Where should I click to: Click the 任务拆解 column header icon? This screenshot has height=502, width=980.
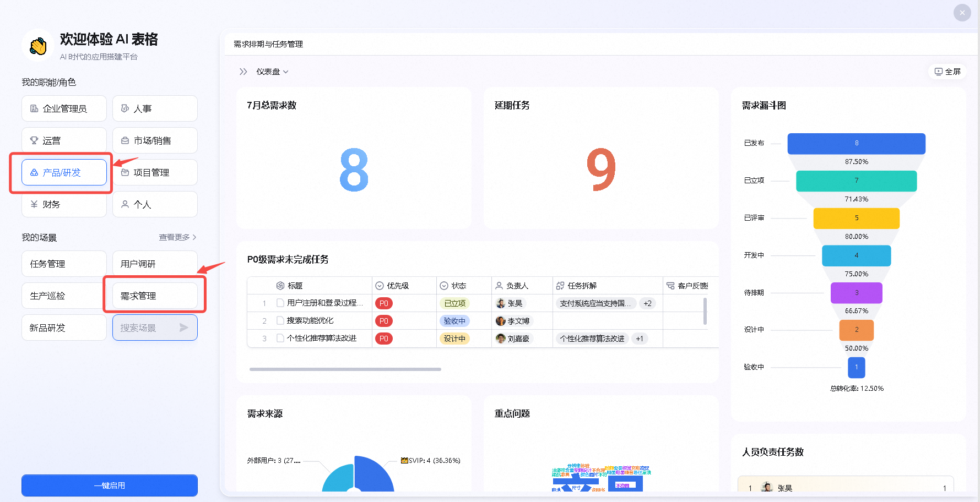(x=560, y=286)
